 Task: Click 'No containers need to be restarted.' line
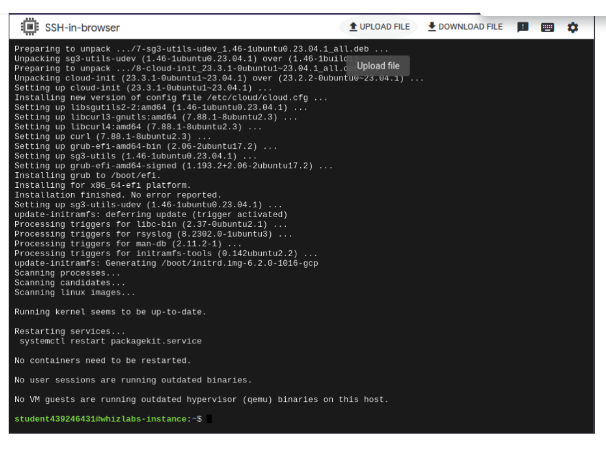(102, 360)
